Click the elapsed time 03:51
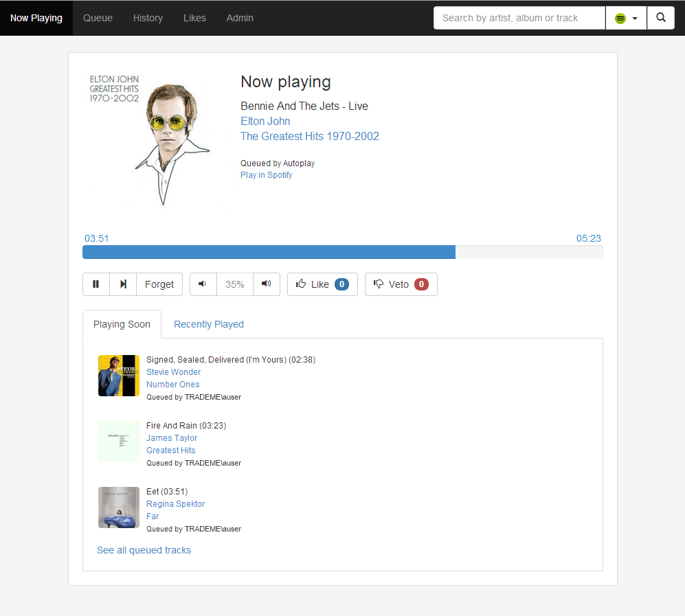The height and width of the screenshot is (616, 685). pos(97,238)
